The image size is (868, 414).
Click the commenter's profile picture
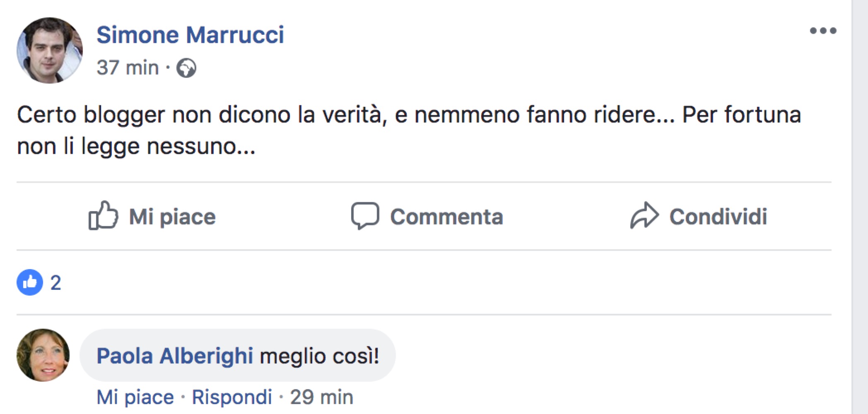pyautogui.click(x=43, y=355)
